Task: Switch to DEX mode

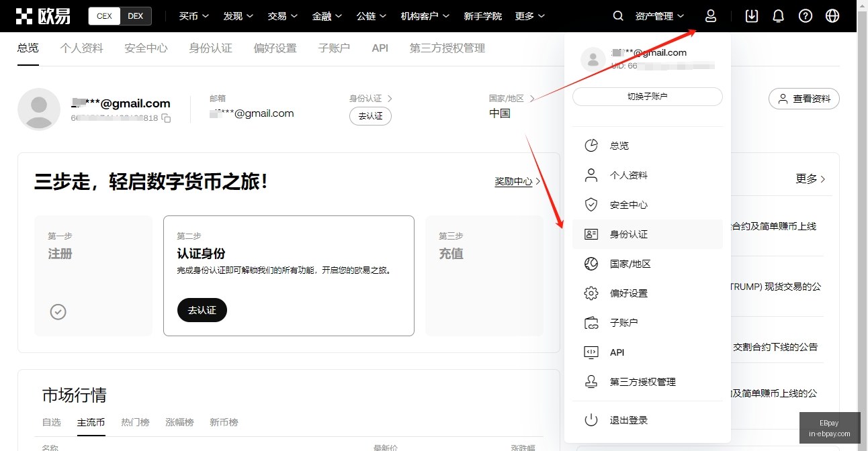Action: (136, 16)
